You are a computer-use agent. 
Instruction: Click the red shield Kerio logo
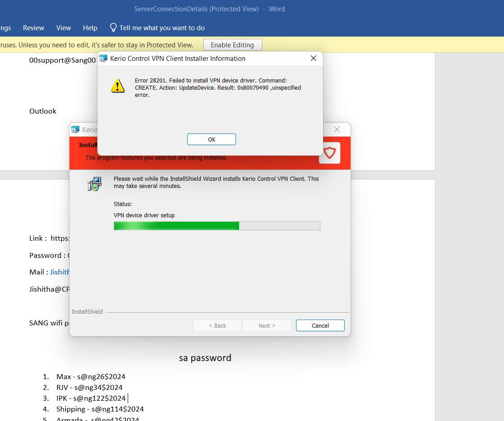pos(330,153)
